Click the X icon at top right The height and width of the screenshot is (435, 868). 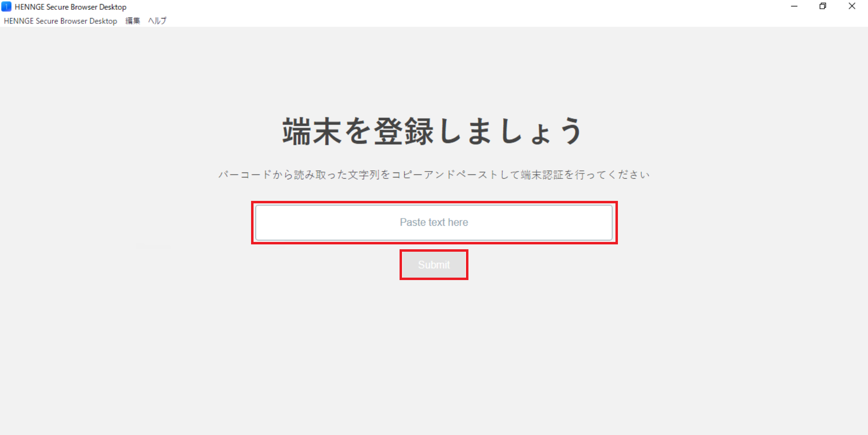[852, 6]
